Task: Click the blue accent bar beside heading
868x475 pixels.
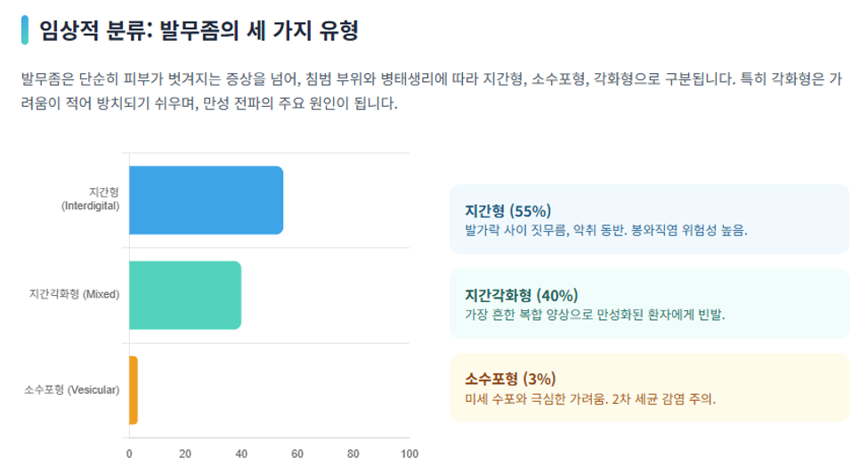Action: (x=24, y=30)
